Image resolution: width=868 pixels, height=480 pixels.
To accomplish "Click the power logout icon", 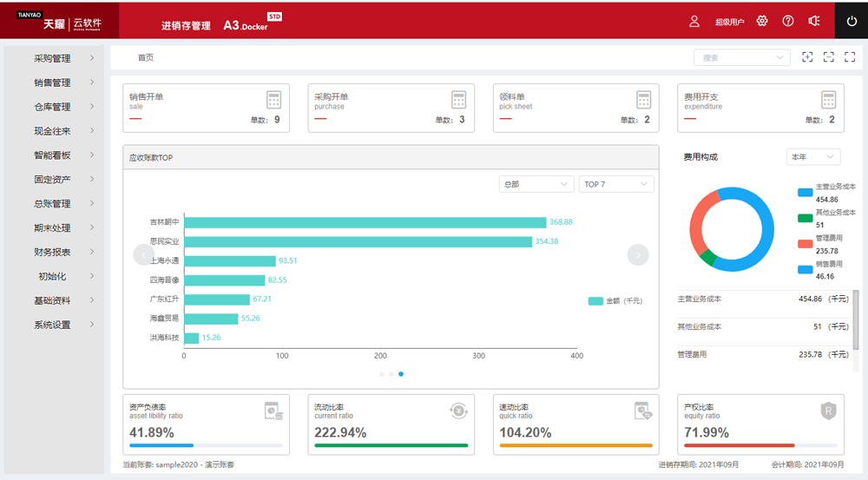I will coord(851,21).
